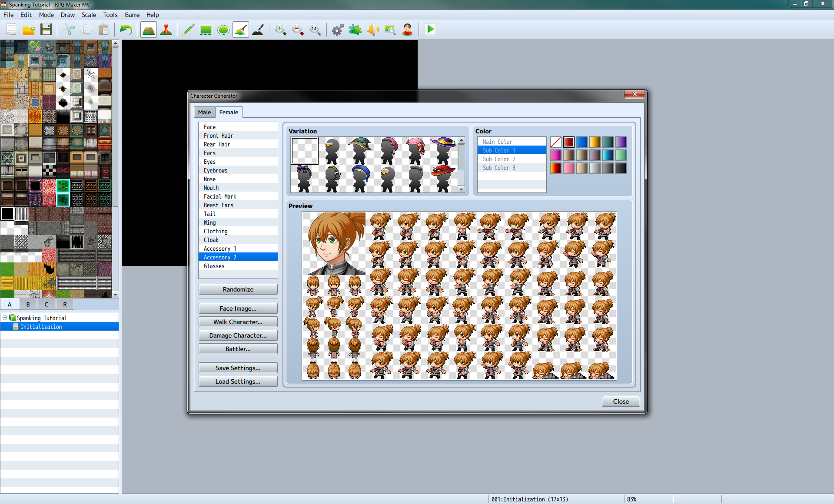
Task: Click the Battler... button
Action: tap(238, 349)
